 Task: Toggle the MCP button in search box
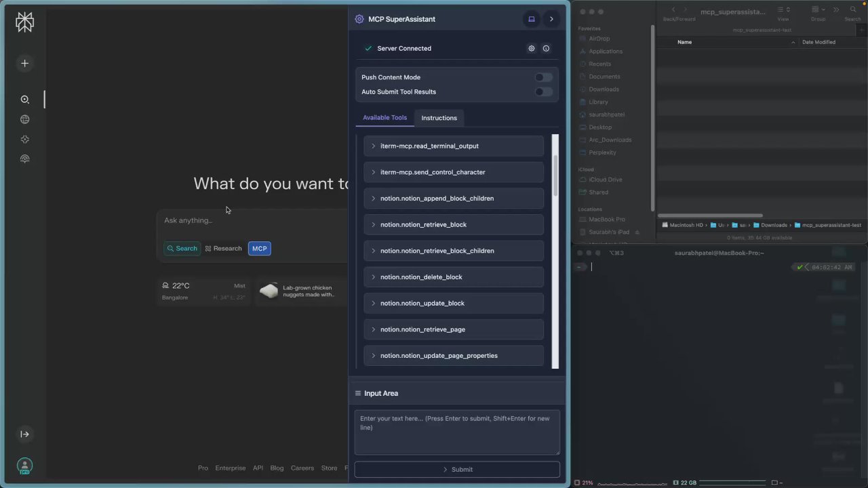[x=260, y=249]
